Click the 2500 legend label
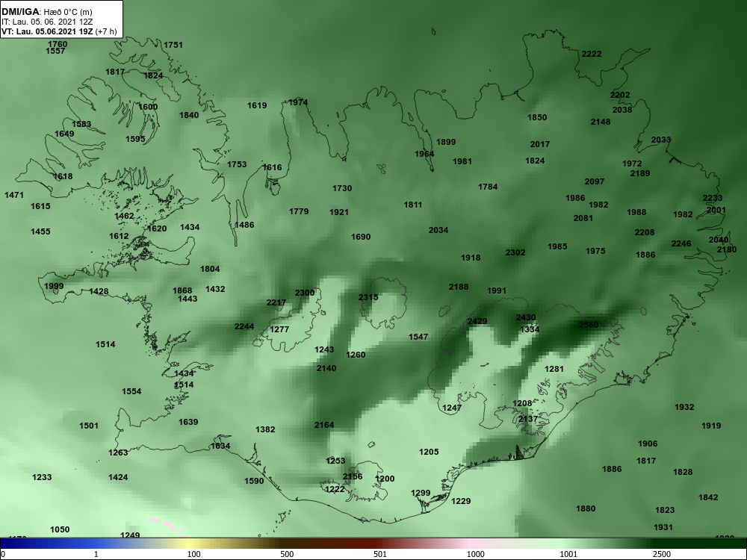Image resolution: width=747 pixels, height=560 pixels. [x=662, y=554]
